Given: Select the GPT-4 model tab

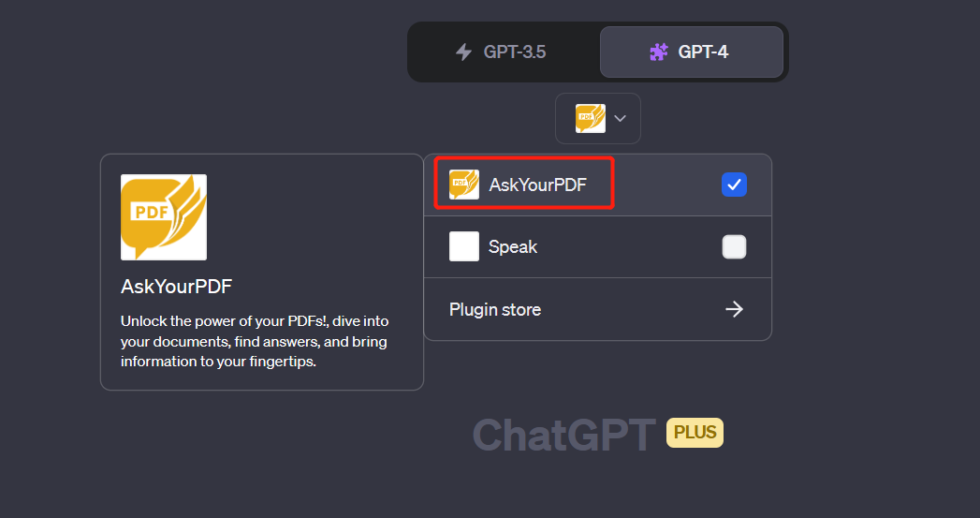Looking at the screenshot, I should tap(692, 52).
